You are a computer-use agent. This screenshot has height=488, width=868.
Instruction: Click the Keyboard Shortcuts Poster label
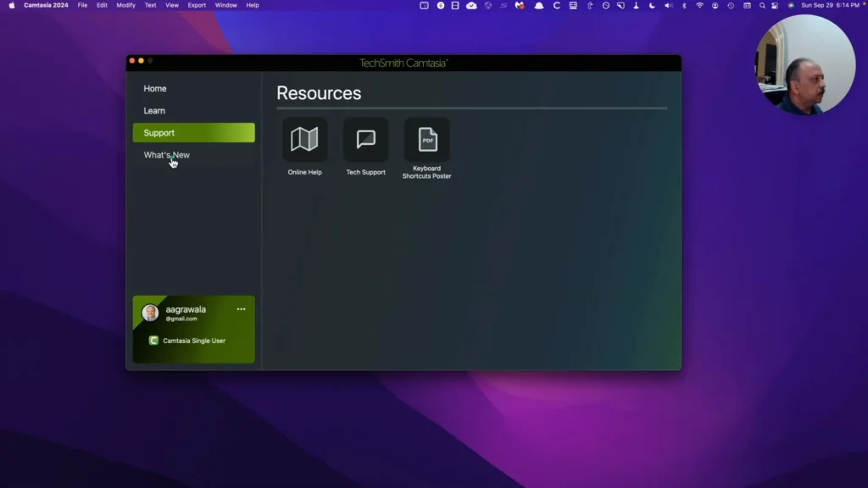[x=427, y=172]
